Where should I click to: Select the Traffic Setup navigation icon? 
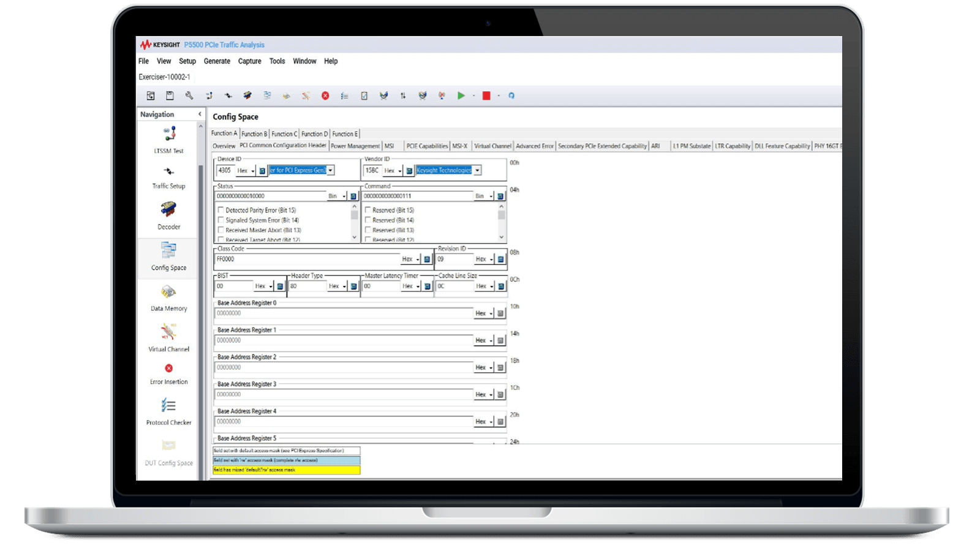[x=168, y=178]
